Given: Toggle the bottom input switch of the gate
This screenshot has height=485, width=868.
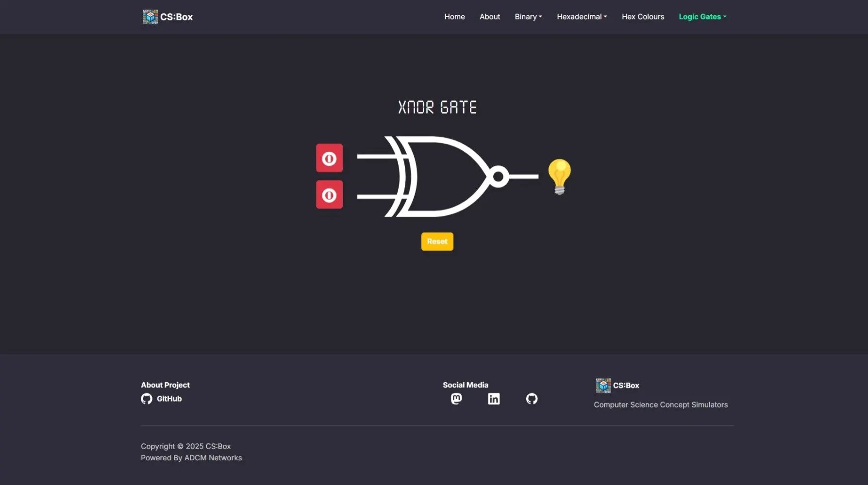Looking at the screenshot, I should click(329, 194).
